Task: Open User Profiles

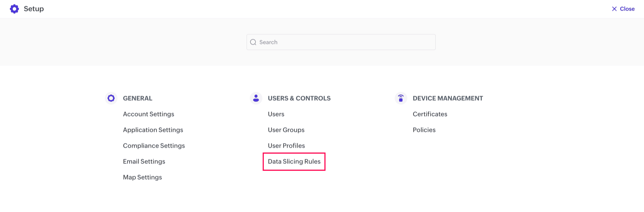Action: [286, 146]
